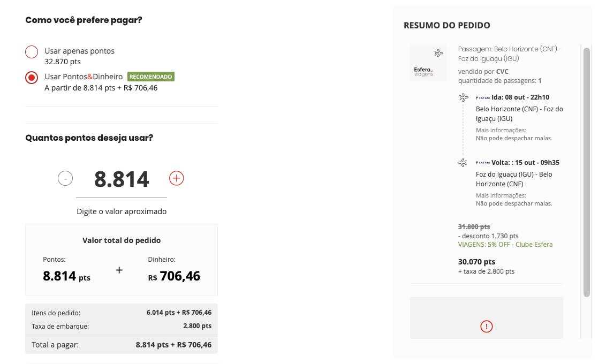
Task: Click the Esfera Viagens logo thumbnail
Action: click(x=428, y=63)
